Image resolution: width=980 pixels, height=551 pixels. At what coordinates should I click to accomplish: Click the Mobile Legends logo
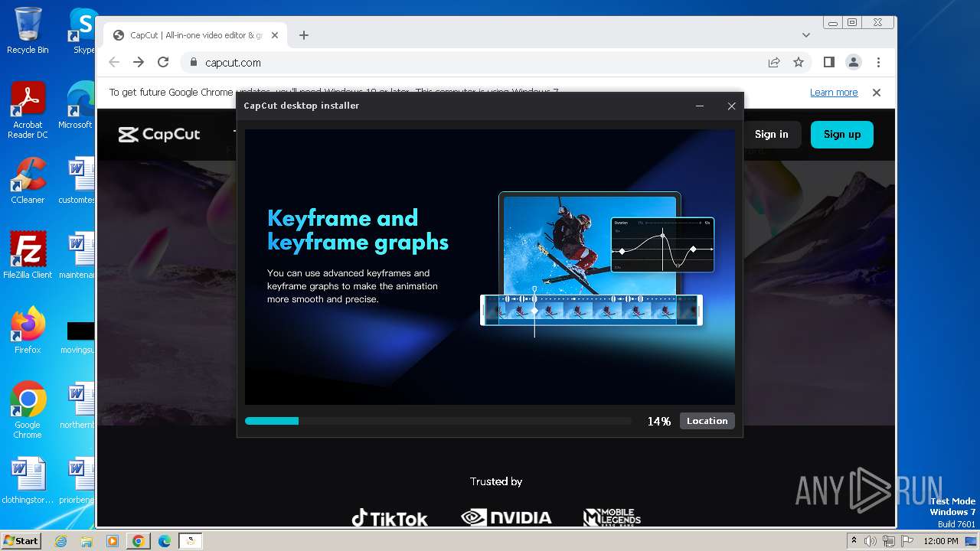pyautogui.click(x=612, y=518)
